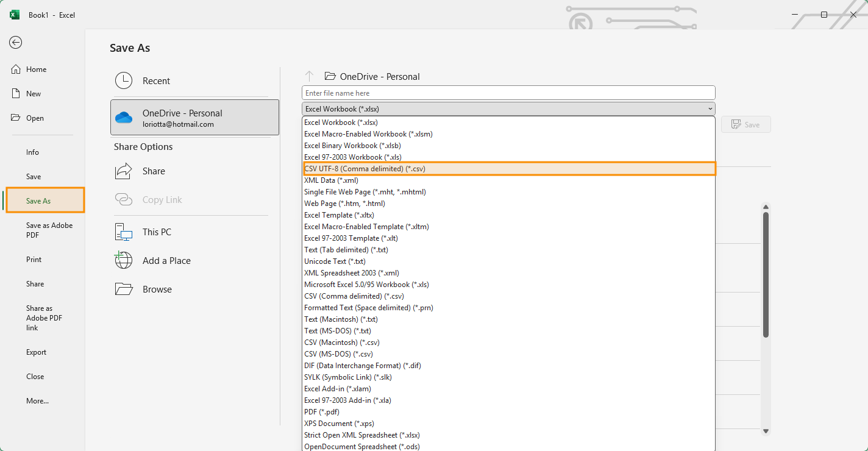
Task: Select PDF (*.pdf) format
Action: [x=508, y=412]
